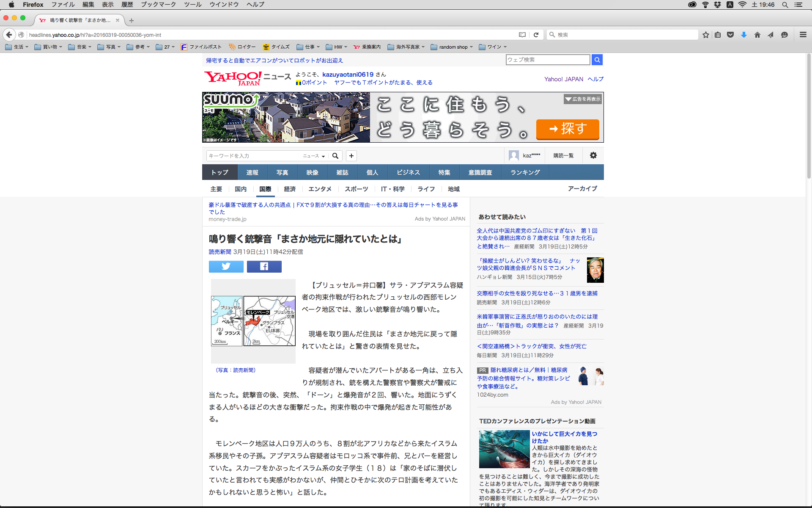Open Firefox hamburger menu
This screenshot has width=812, height=508.
tap(803, 35)
